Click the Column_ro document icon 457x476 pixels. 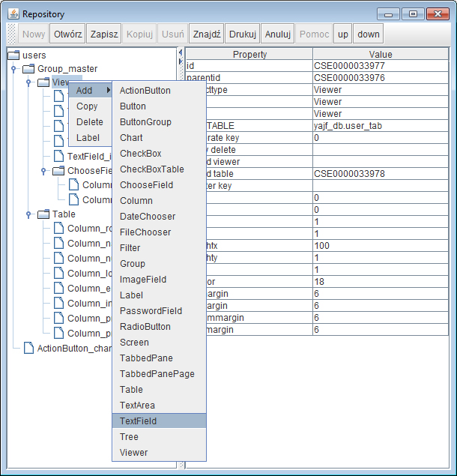(x=58, y=228)
